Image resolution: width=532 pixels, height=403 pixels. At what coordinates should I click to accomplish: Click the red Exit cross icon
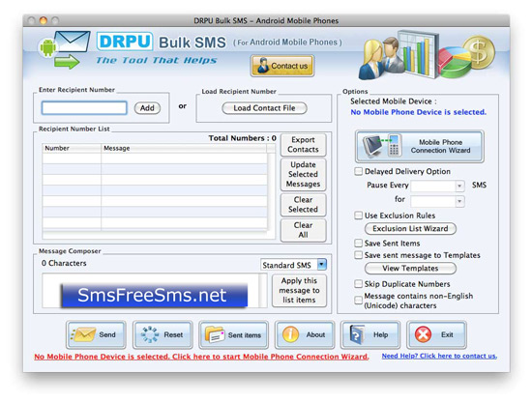point(423,334)
